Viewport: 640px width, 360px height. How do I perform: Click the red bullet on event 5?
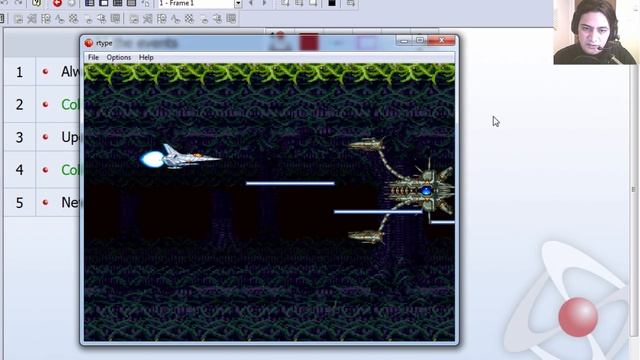[45, 202]
